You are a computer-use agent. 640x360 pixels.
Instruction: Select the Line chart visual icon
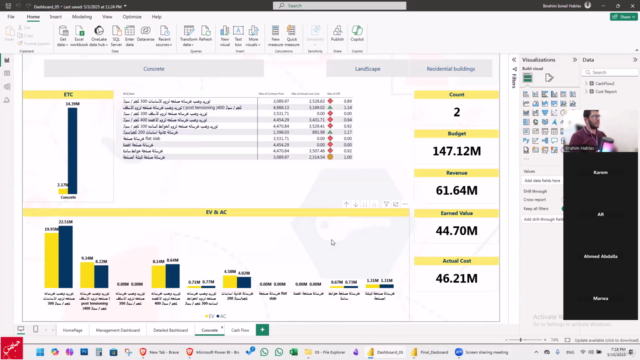pyautogui.click(x=526, y=104)
